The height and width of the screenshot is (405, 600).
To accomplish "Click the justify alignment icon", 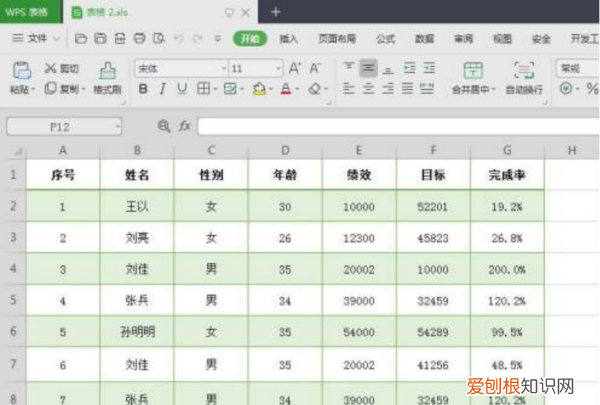I will [x=408, y=89].
